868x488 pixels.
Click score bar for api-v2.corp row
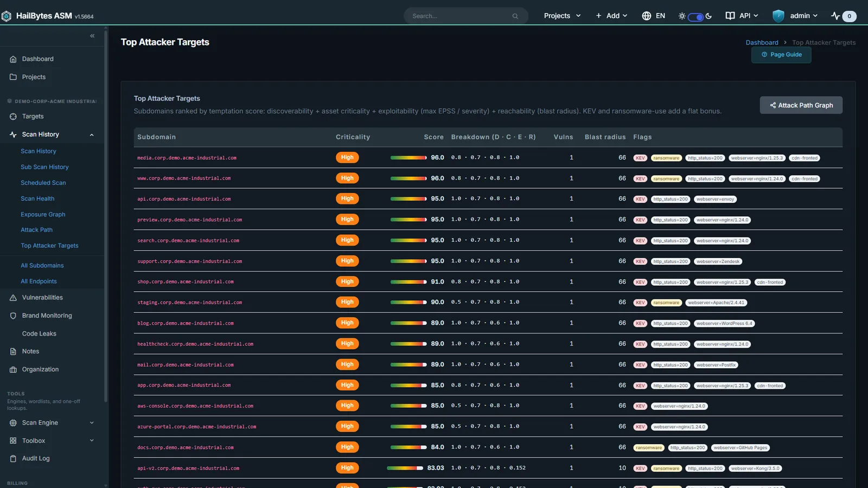[405, 468]
